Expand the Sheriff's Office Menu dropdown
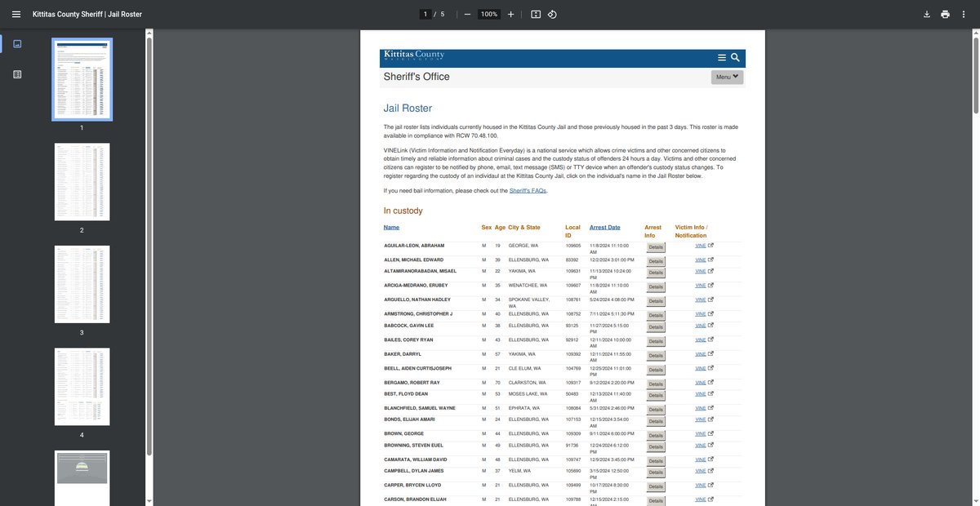Image resolution: width=980 pixels, height=506 pixels. point(727,78)
